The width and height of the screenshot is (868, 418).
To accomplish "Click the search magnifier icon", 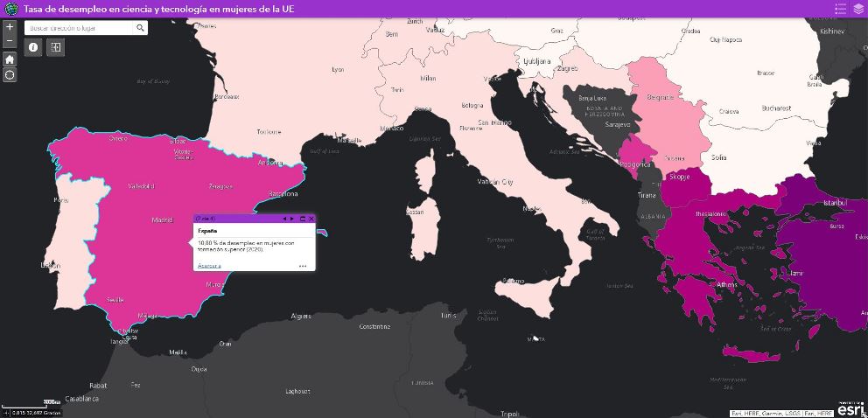I will (140, 28).
